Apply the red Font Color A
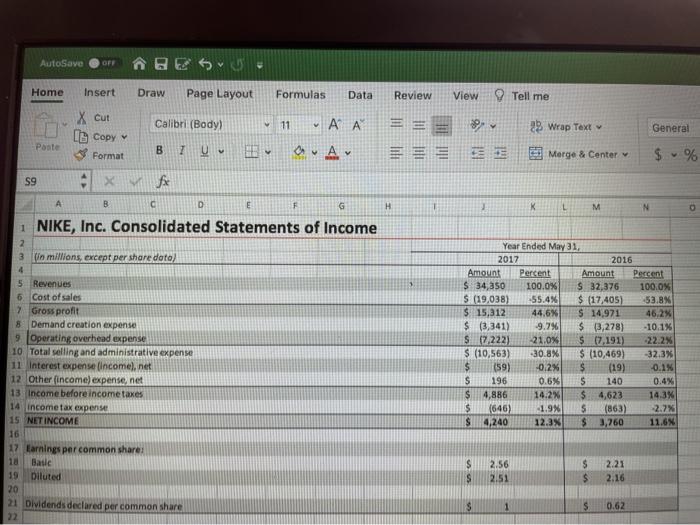The image size is (700, 525). (x=332, y=153)
